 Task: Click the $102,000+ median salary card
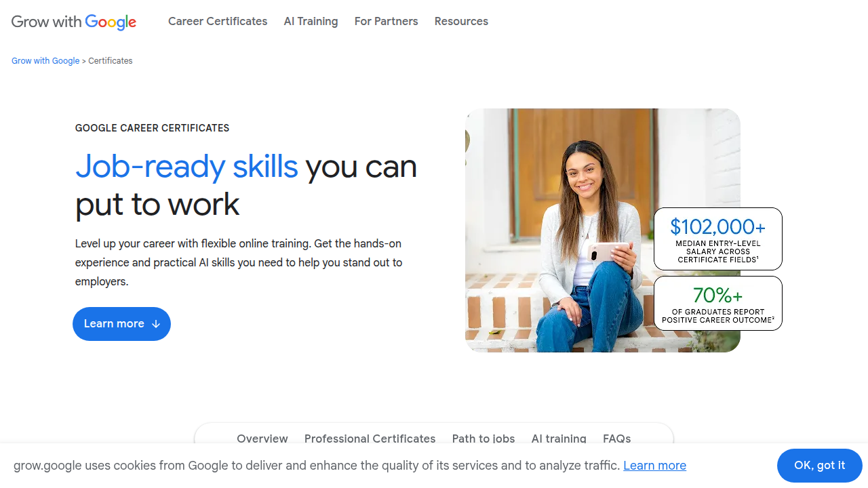pyautogui.click(x=718, y=239)
